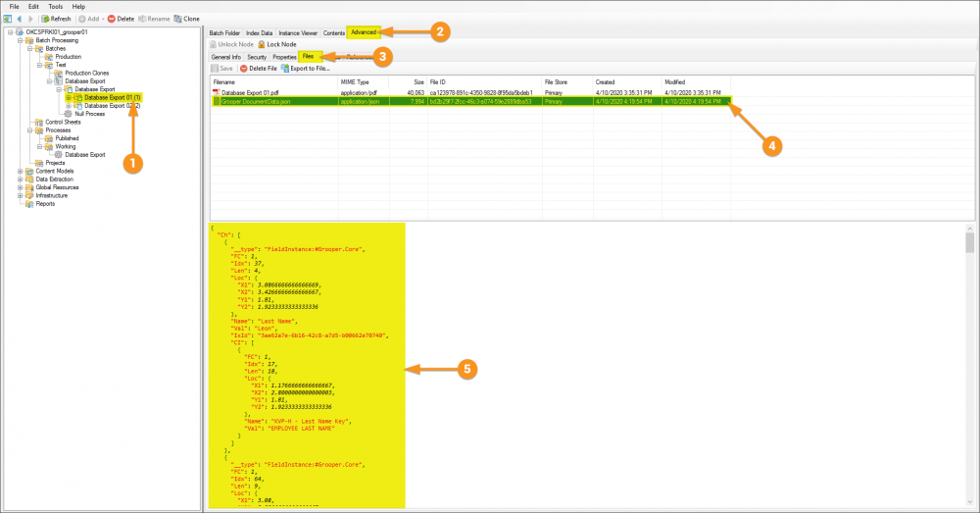Click the file icon of Grooper.DocumentData.json

pyautogui.click(x=217, y=101)
